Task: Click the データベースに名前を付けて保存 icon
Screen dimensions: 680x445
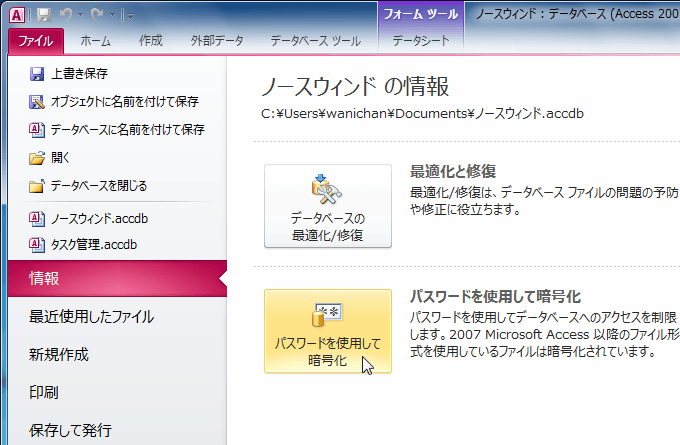Action: (37, 130)
